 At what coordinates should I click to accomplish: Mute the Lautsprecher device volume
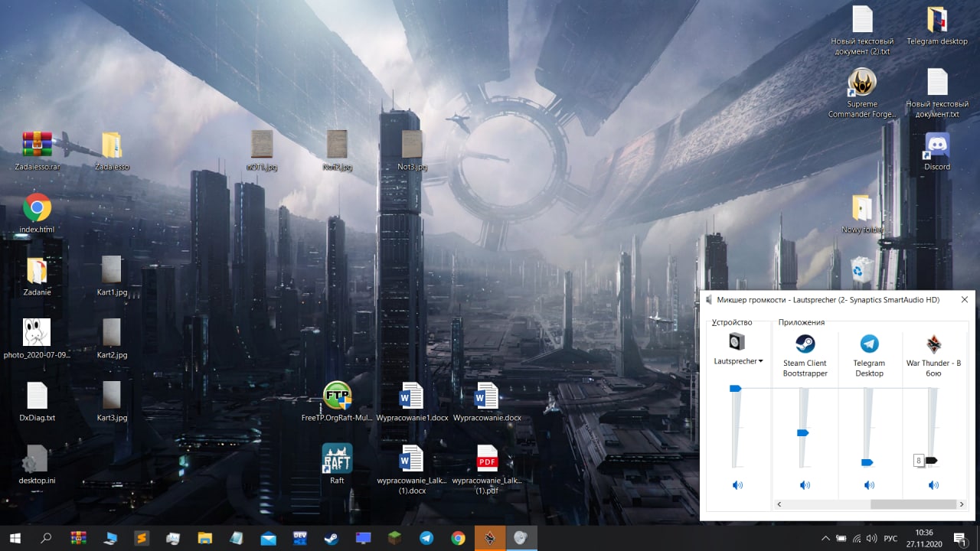737,485
